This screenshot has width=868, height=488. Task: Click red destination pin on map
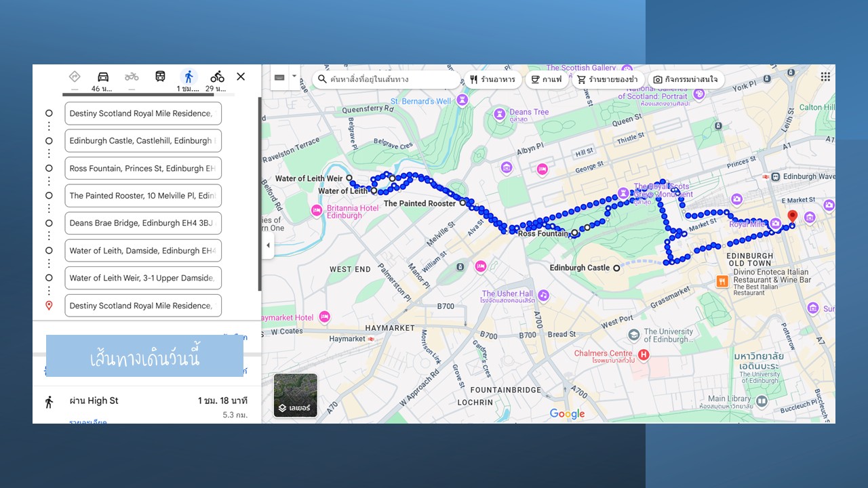[792, 218]
